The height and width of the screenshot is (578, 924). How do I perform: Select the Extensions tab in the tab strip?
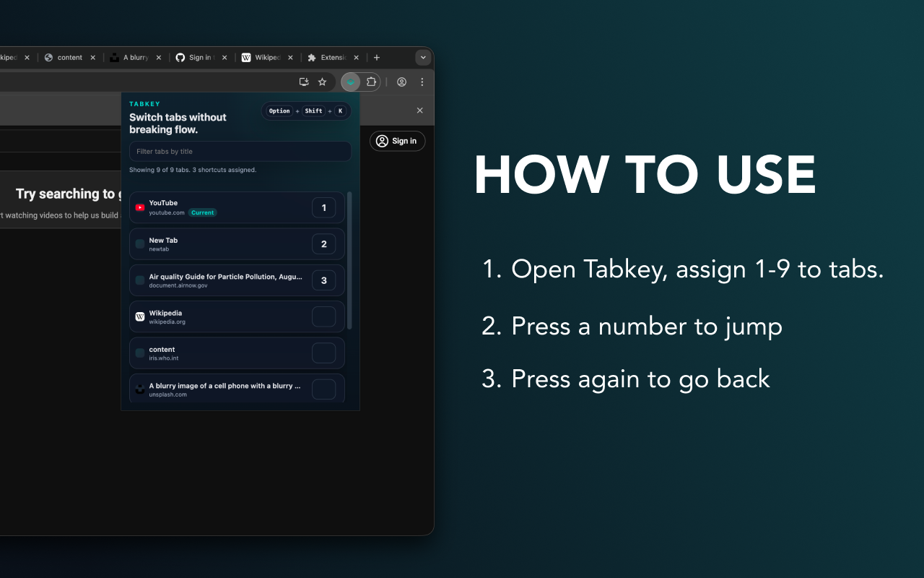point(333,57)
